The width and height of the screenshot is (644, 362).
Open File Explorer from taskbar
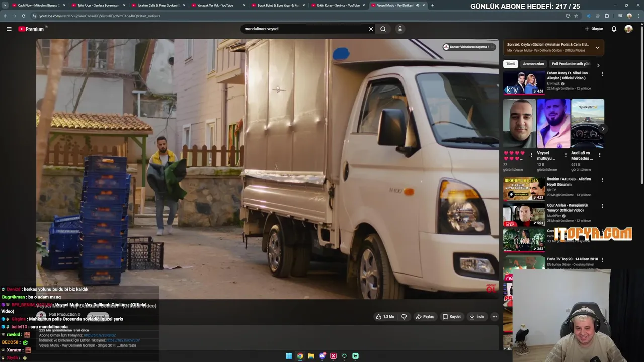(311, 356)
